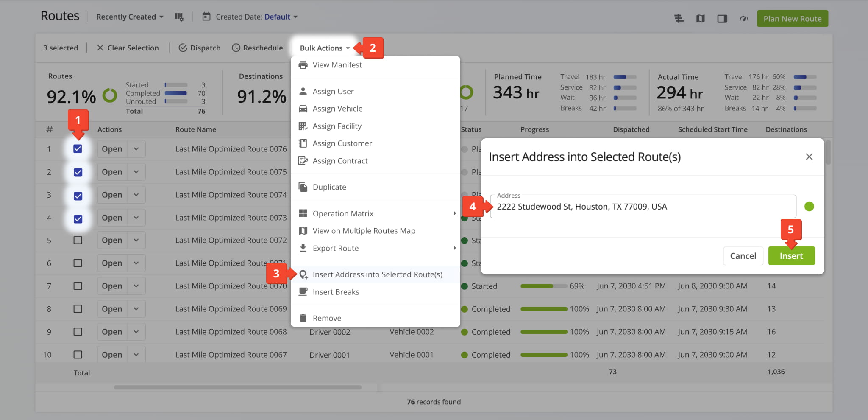Viewport: 868px width, 420px height.
Task: Open the column settings icon beside Recently Created
Action: click(x=179, y=17)
